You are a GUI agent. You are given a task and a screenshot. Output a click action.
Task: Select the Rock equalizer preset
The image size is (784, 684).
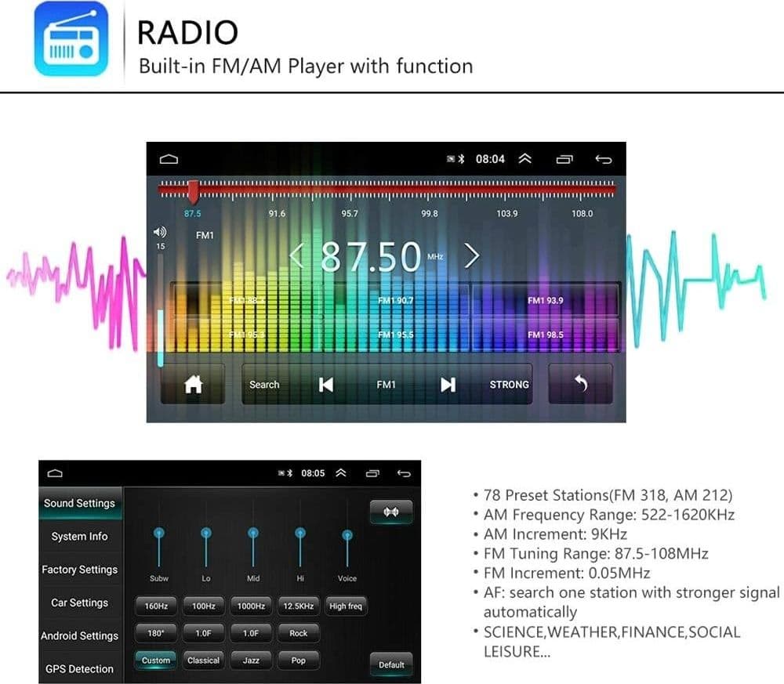coord(299,633)
